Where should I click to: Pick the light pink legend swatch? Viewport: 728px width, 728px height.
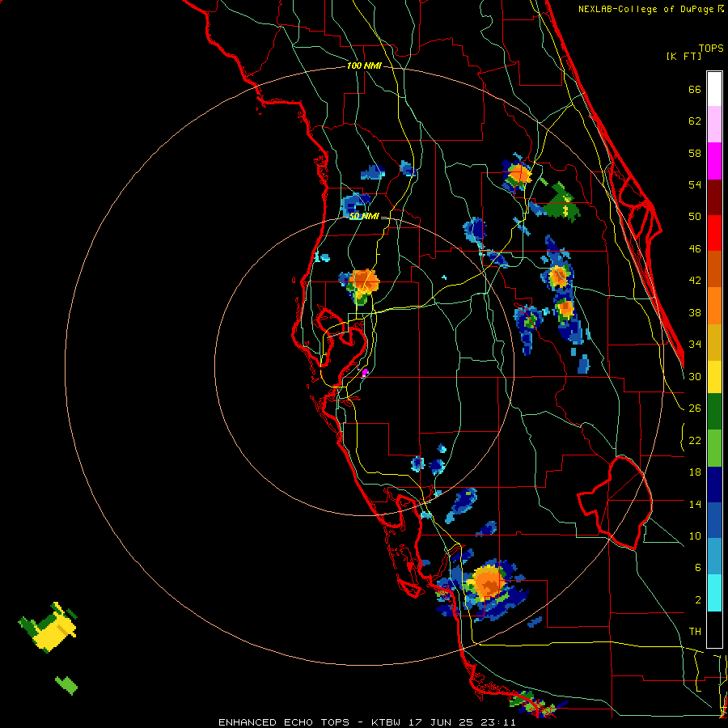point(714,125)
